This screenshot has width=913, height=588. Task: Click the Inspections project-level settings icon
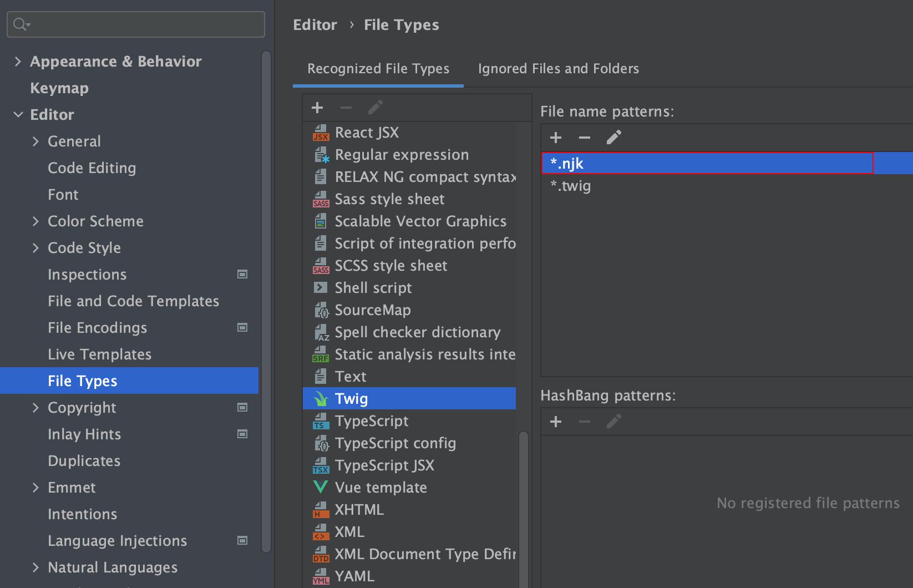click(242, 274)
